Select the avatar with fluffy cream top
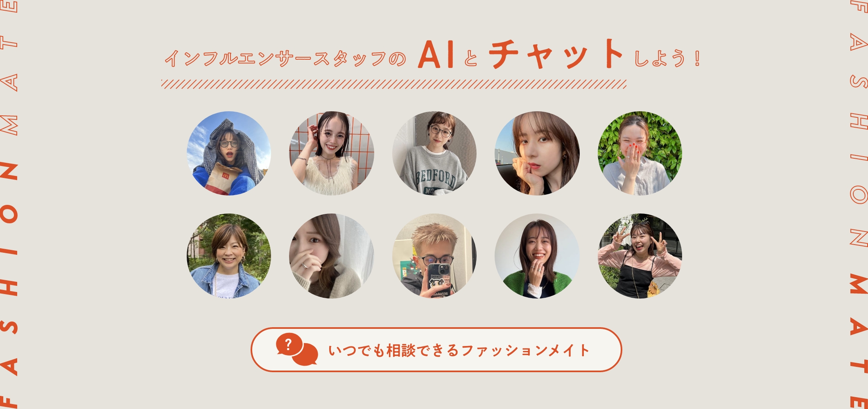Image resolution: width=868 pixels, height=409 pixels. point(332,153)
